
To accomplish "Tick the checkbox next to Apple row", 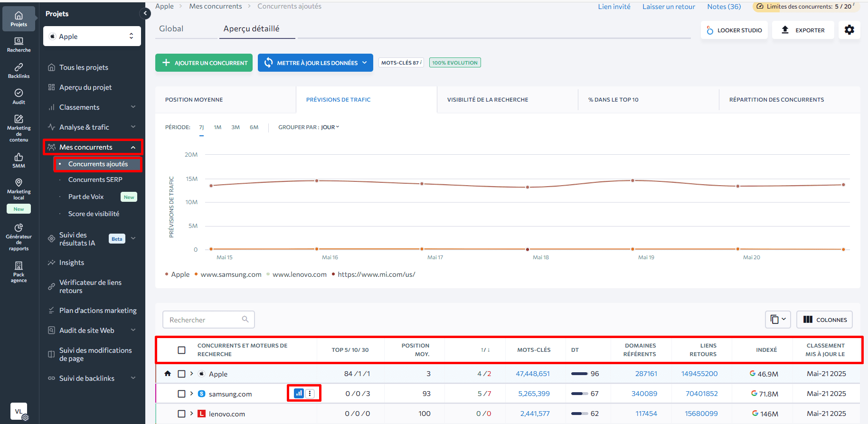I will pos(181,374).
